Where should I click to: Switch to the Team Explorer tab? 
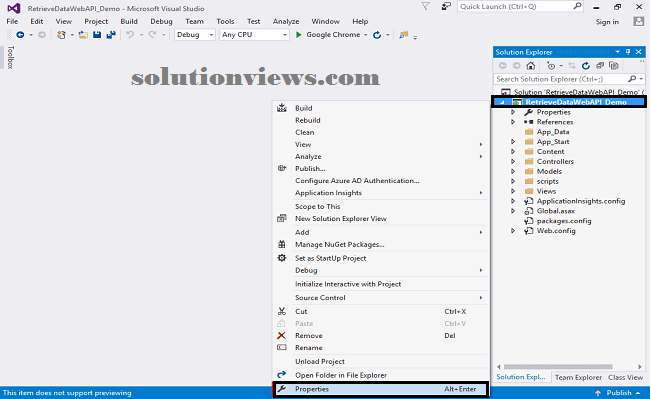[578, 377]
